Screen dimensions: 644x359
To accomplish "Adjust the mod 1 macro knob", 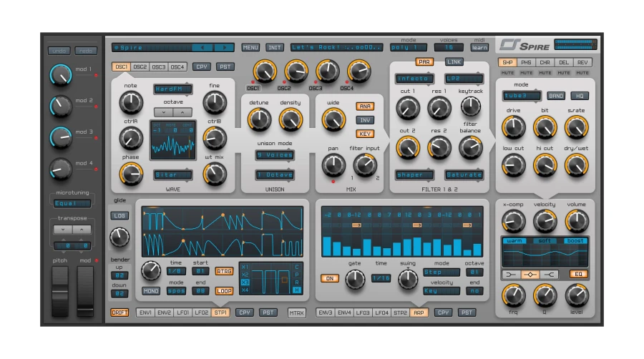I will point(61,75).
